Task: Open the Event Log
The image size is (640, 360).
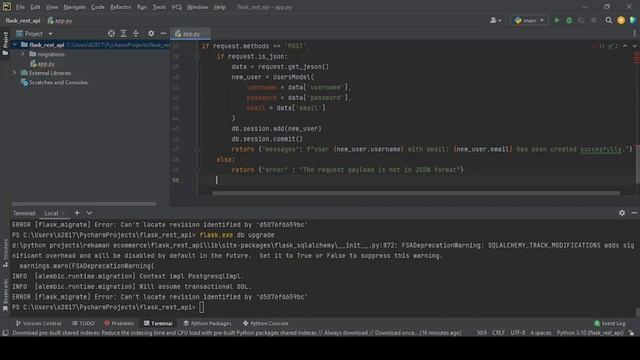Action: coord(610,323)
